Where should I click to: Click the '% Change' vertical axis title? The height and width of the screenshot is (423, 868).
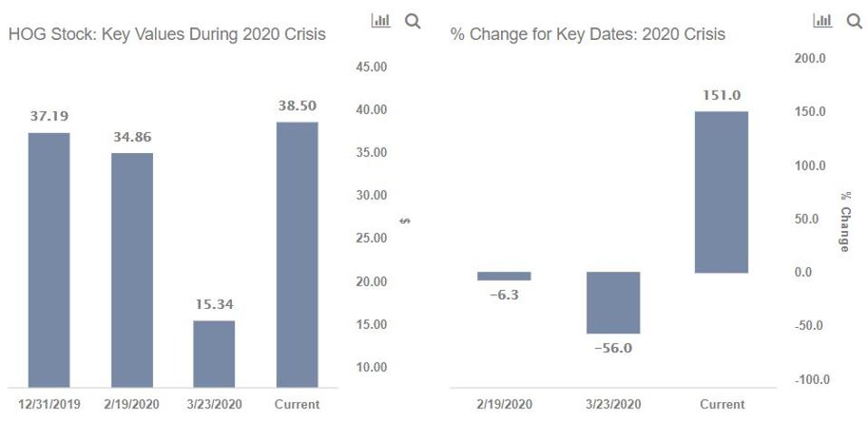point(844,221)
